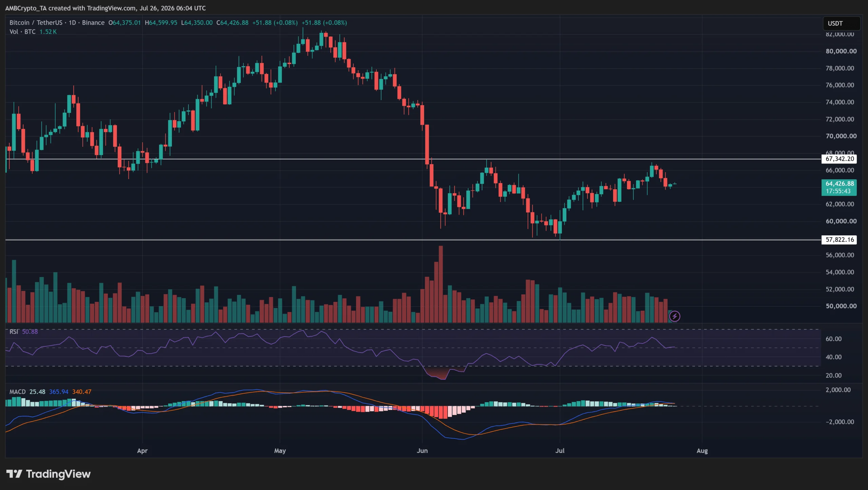
Task: Click the MACD signal value 340.47
Action: (x=82, y=392)
